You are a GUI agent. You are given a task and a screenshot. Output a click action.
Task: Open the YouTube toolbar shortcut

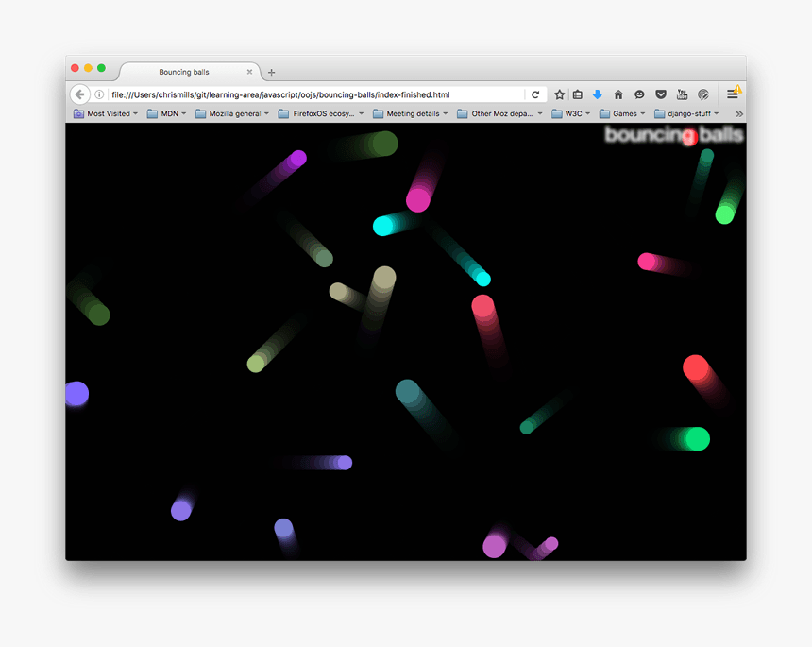[682, 94]
